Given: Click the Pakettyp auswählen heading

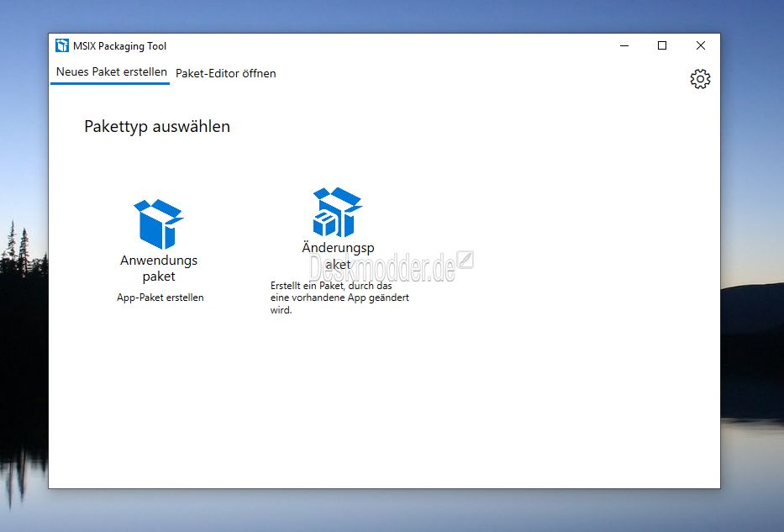Looking at the screenshot, I should (157, 127).
